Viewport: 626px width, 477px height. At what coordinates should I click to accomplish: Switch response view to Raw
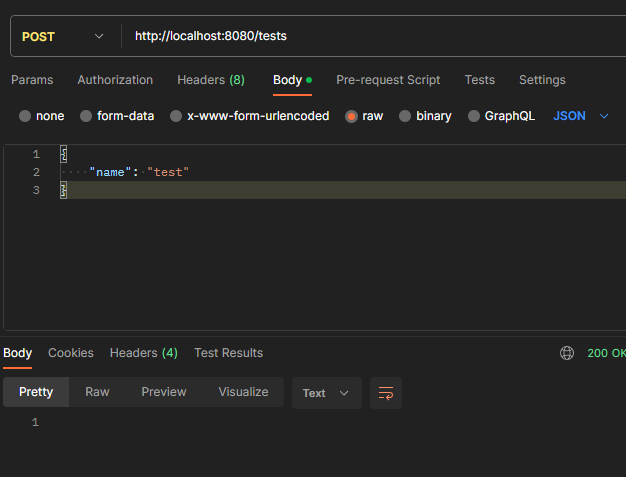(x=97, y=392)
